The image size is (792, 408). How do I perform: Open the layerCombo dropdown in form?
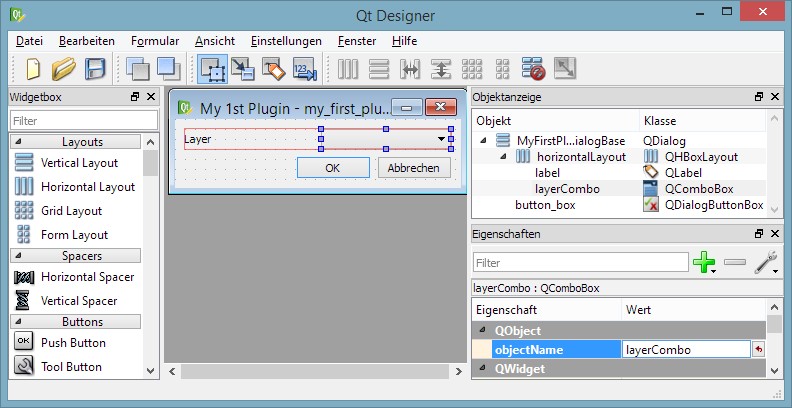tap(441, 139)
